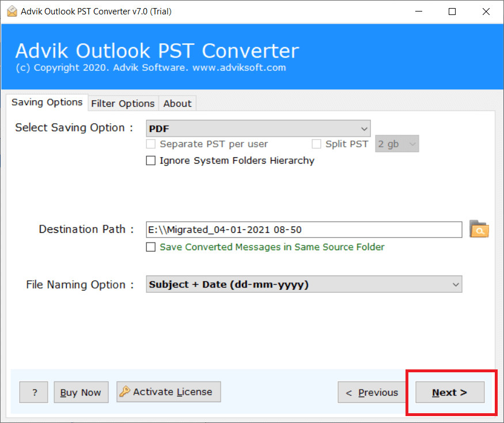Open the 2 gb split size dropdown
504x423 pixels.
[397, 144]
